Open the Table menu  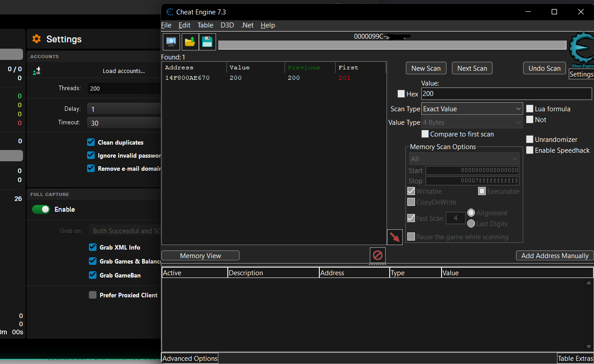coord(206,25)
